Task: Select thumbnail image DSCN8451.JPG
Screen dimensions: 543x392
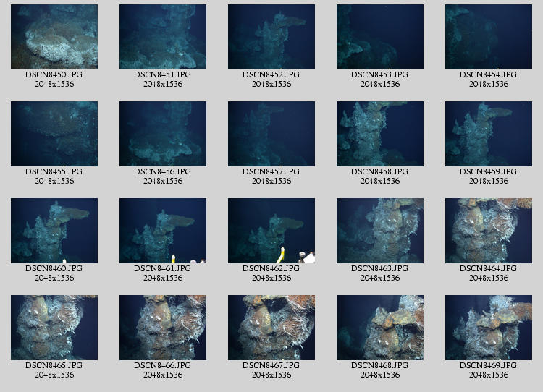Action: pyautogui.click(x=163, y=37)
